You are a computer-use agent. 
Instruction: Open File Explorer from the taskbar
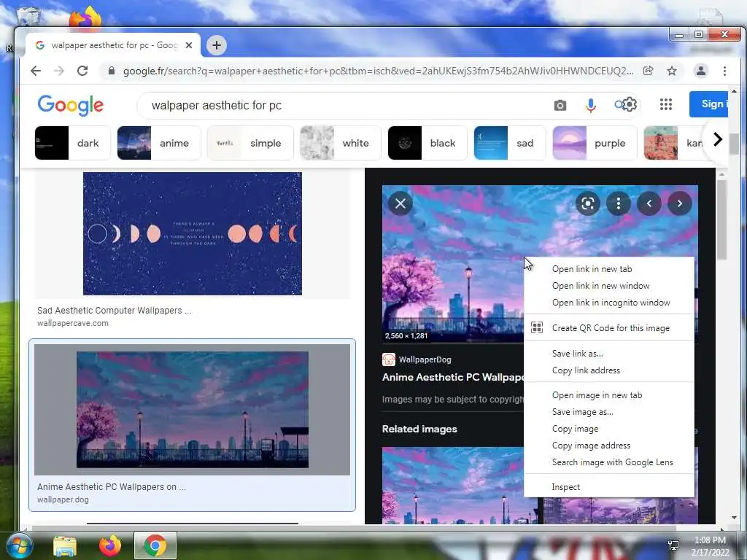coord(65,545)
